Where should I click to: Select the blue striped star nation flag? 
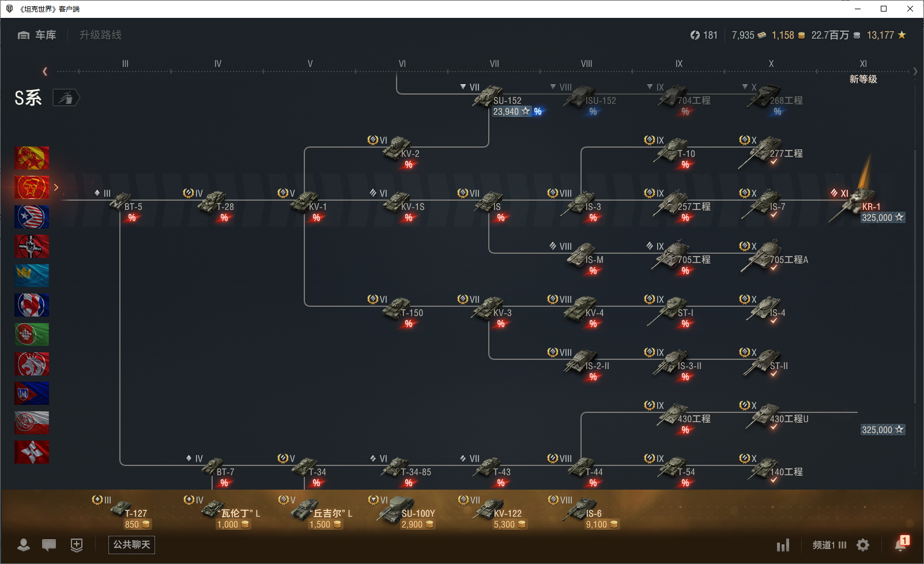tap(32, 217)
